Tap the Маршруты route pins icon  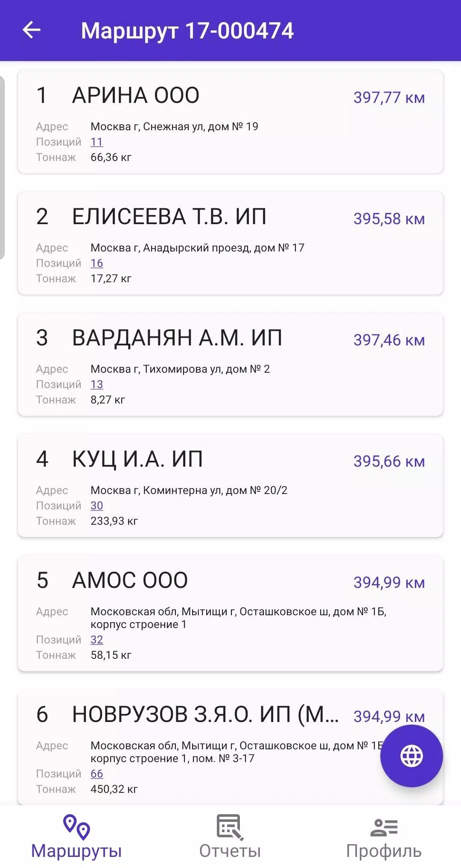click(x=76, y=827)
